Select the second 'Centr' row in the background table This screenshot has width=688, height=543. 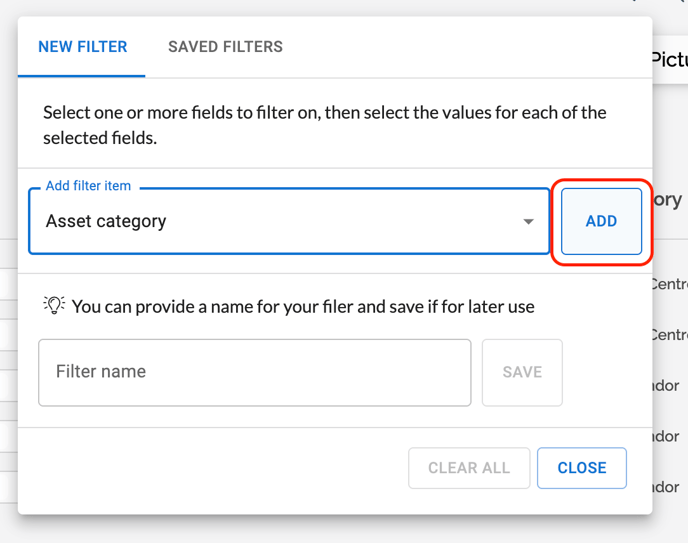tap(669, 334)
